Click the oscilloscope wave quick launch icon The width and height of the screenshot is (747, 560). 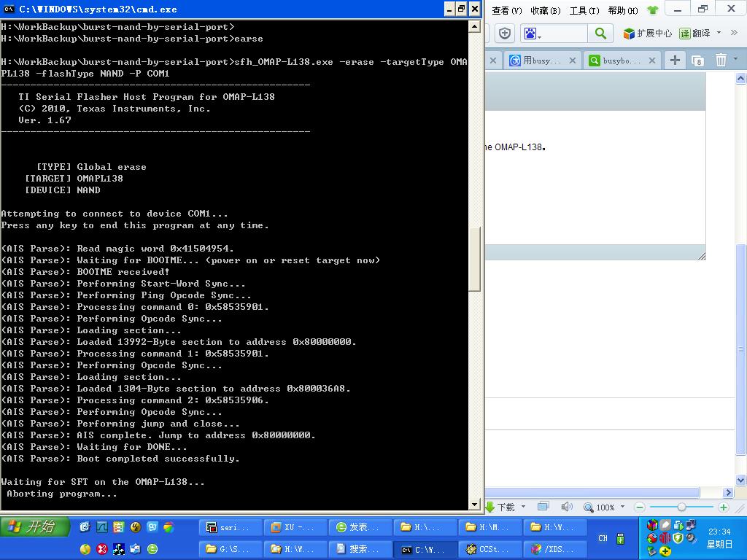[102, 526]
